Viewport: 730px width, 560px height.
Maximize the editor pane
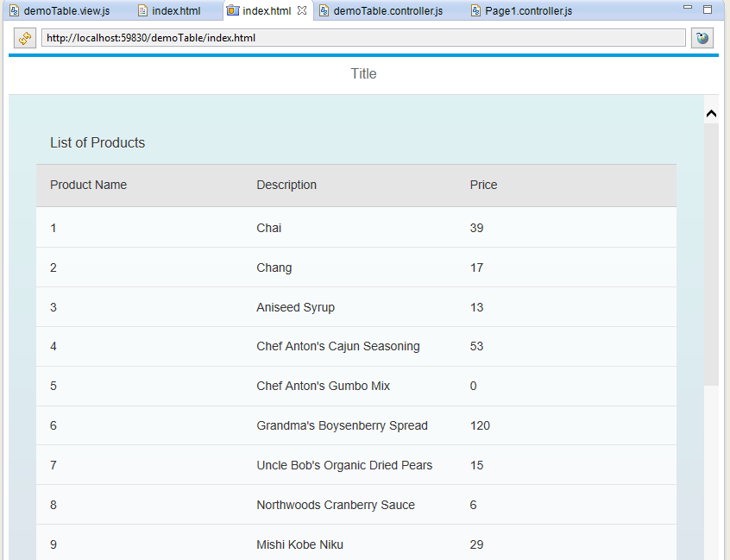coord(708,9)
